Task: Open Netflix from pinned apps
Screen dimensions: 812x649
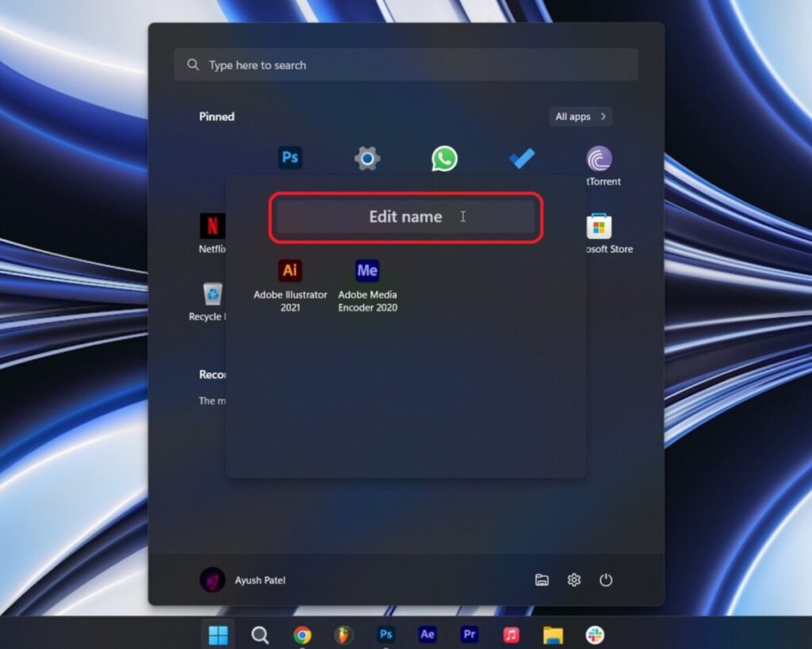Action: coord(212,227)
